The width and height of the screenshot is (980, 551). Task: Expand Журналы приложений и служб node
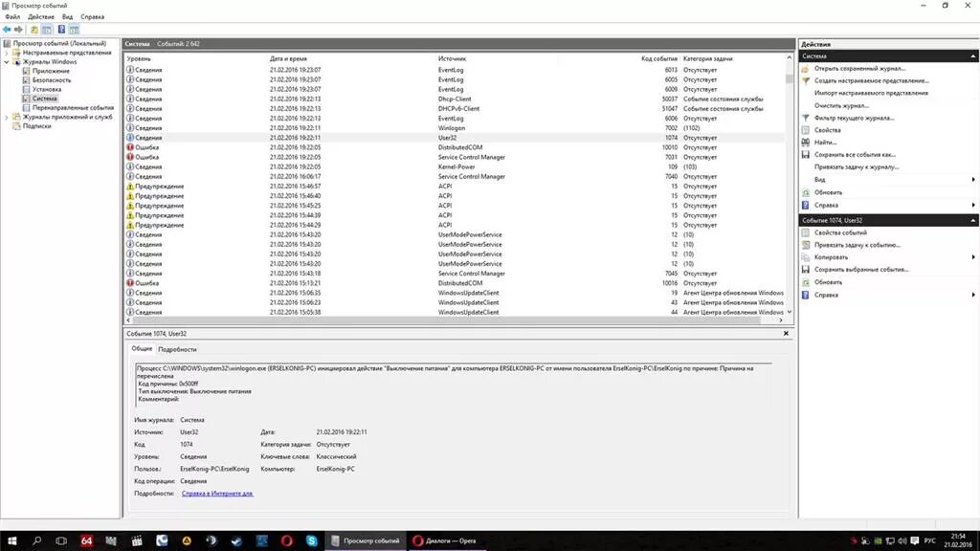tap(7, 117)
